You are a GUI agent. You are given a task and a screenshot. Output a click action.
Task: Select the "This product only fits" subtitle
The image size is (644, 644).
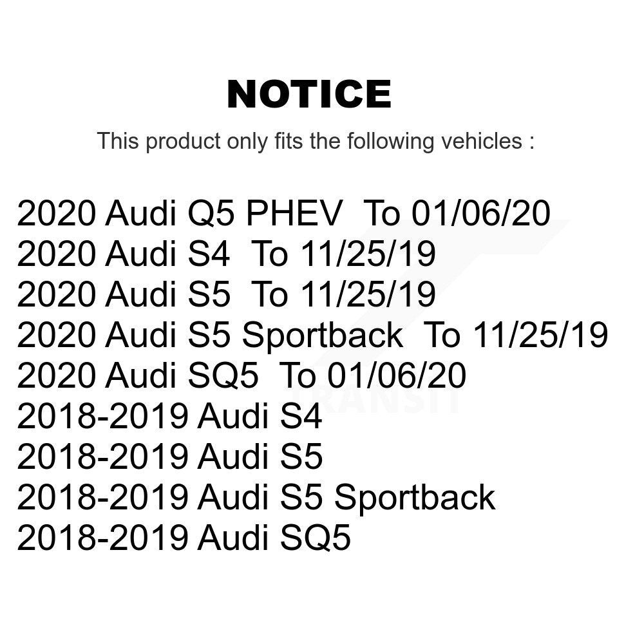click(x=316, y=140)
